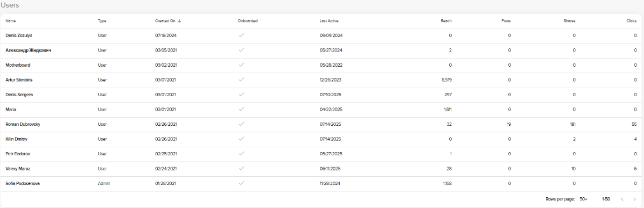
Task: Click created date 07/16/2024
Action: click(166, 35)
